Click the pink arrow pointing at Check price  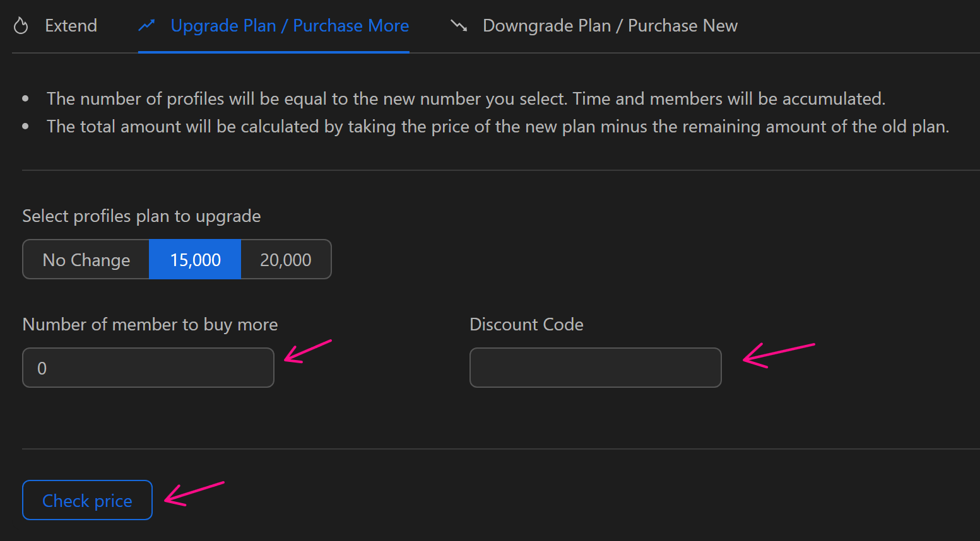(x=194, y=493)
